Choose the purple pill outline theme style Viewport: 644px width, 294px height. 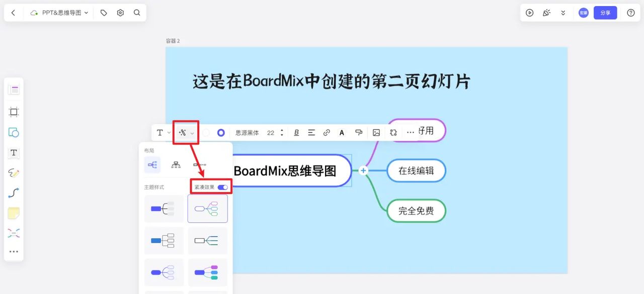click(164, 272)
